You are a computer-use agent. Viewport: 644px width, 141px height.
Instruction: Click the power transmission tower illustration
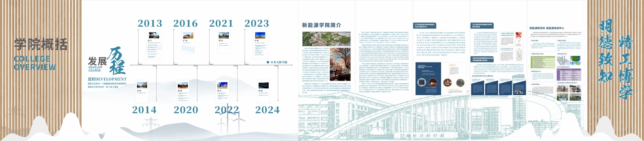(151, 128)
